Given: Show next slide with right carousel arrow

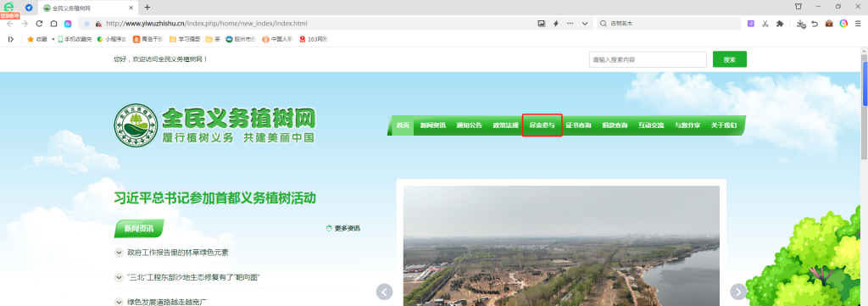Looking at the screenshot, I should point(738,292).
